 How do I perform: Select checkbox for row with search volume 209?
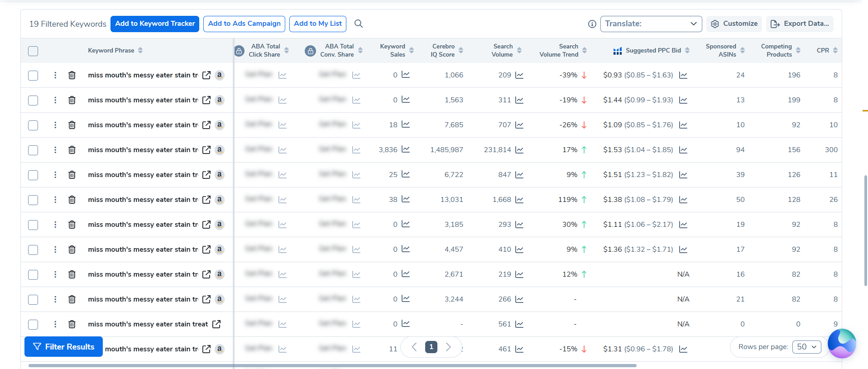click(33, 76)
